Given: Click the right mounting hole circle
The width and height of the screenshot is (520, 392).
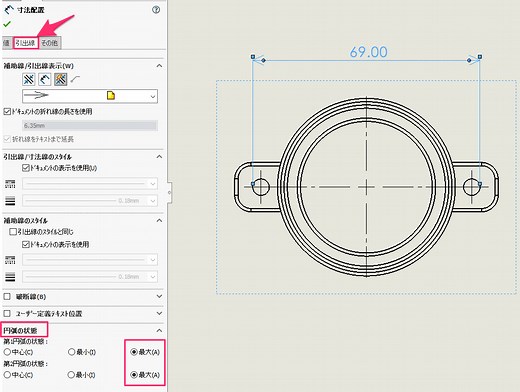Looking at the screenshot, I should (x=472, y=187).
